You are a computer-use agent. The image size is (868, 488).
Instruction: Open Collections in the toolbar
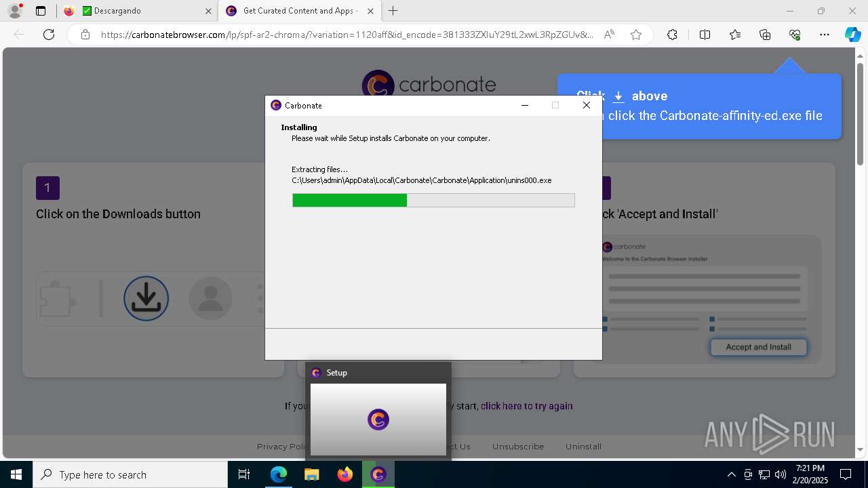coord(765,35)
